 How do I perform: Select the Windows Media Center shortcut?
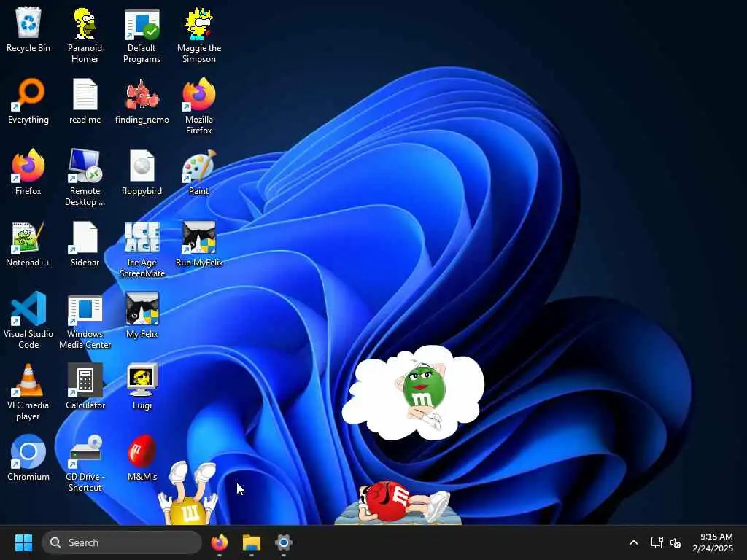tap(85, 320)
